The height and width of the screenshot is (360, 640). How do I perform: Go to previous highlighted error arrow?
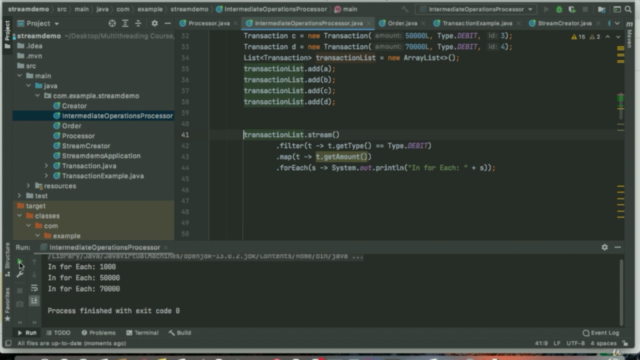[x=608, y=37]
